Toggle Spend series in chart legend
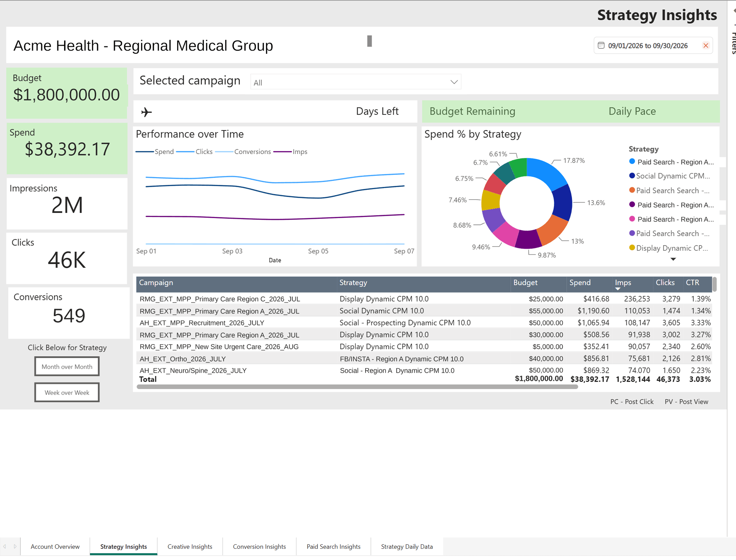This screenshot has width=736, height=560. tap(155, 152)
